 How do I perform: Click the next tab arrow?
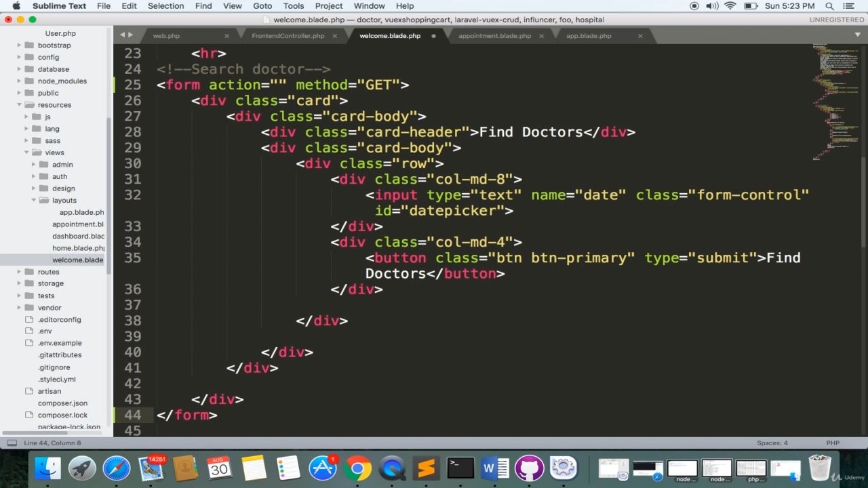130,35
